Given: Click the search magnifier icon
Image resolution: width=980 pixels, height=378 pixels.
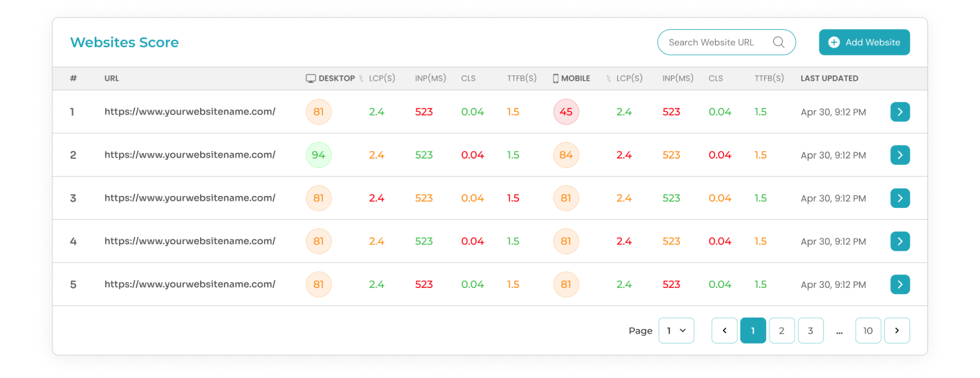Looking at the screenshot, I should [779, 42].
